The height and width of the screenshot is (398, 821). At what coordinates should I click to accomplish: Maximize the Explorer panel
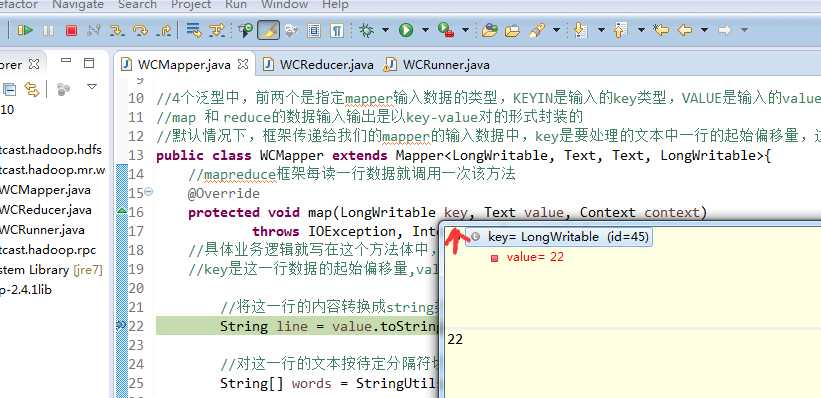pyautogui.click(x=89, y=63)
